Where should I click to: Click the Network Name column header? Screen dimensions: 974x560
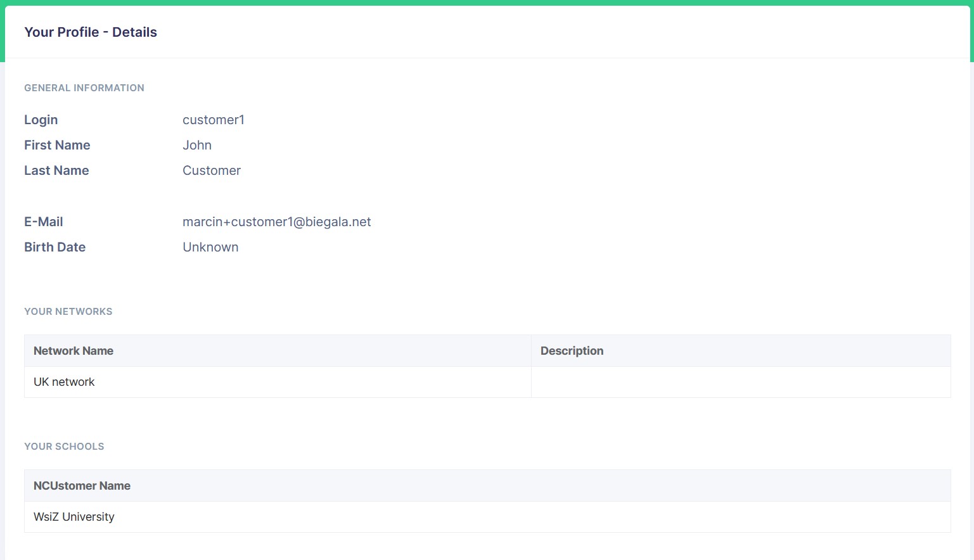[74, 351]
